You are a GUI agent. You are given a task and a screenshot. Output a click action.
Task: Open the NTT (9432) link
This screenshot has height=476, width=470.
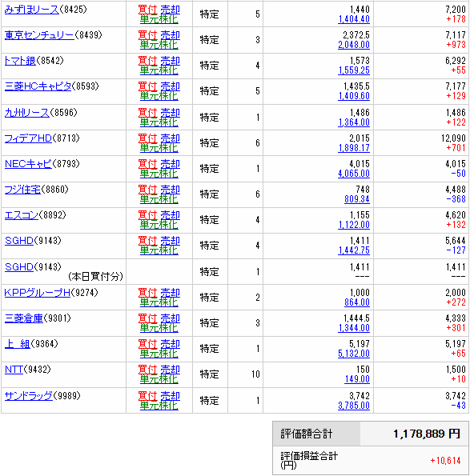pyautogui.click(x=14, y=370)
